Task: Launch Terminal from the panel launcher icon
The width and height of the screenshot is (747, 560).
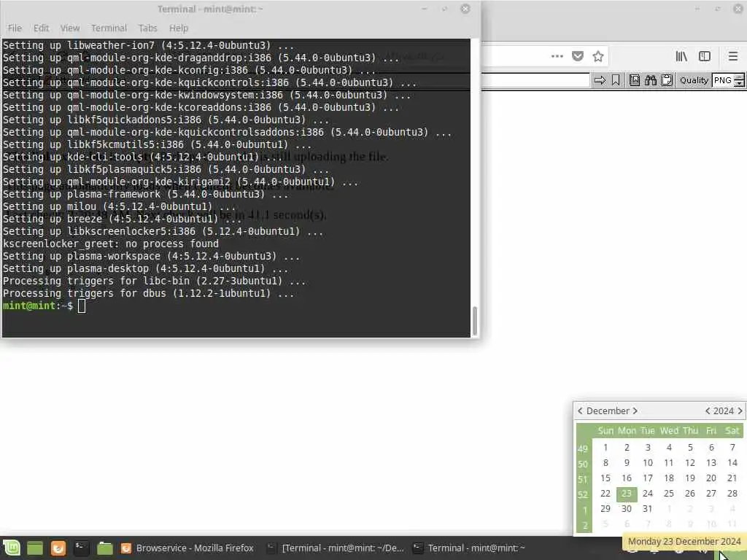Action: (81, 548)
